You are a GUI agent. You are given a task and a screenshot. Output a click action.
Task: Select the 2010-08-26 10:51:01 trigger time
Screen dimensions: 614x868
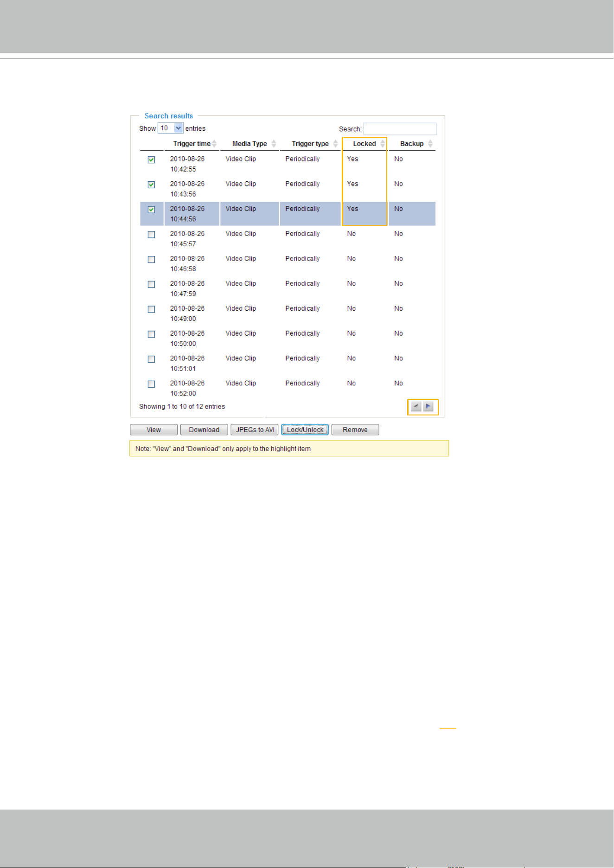point(187,364)
